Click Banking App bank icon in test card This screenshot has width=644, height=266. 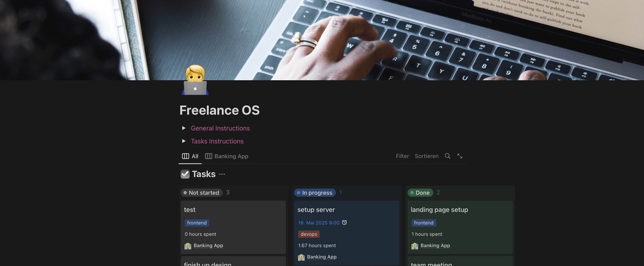[x=188, y=246]
